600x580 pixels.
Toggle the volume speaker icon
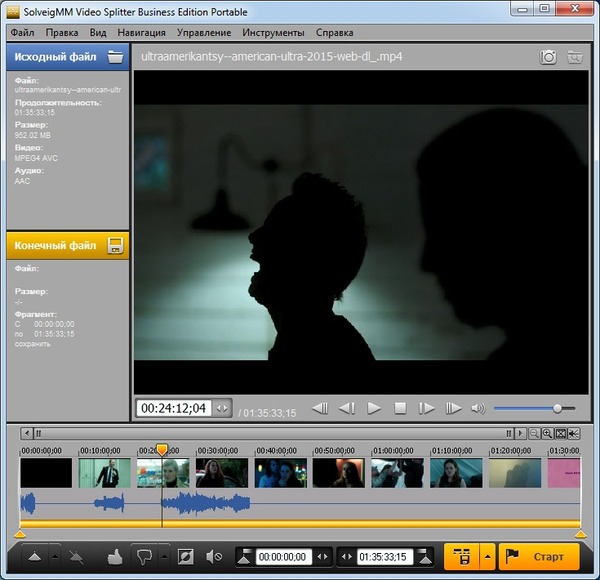478,408
